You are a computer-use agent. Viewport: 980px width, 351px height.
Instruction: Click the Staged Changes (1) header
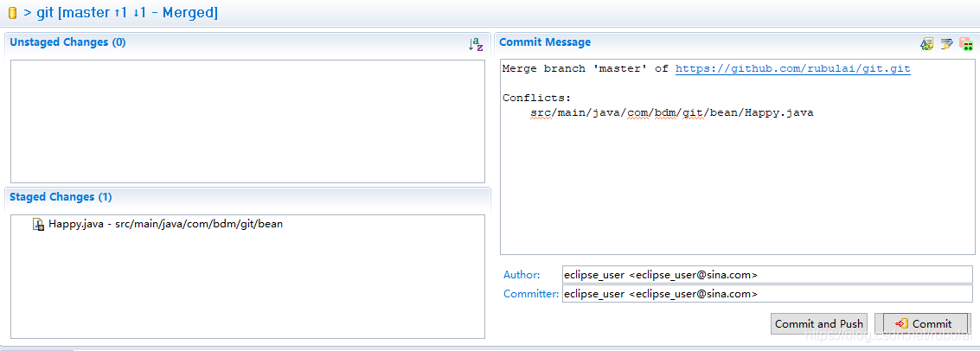(61, 197)
